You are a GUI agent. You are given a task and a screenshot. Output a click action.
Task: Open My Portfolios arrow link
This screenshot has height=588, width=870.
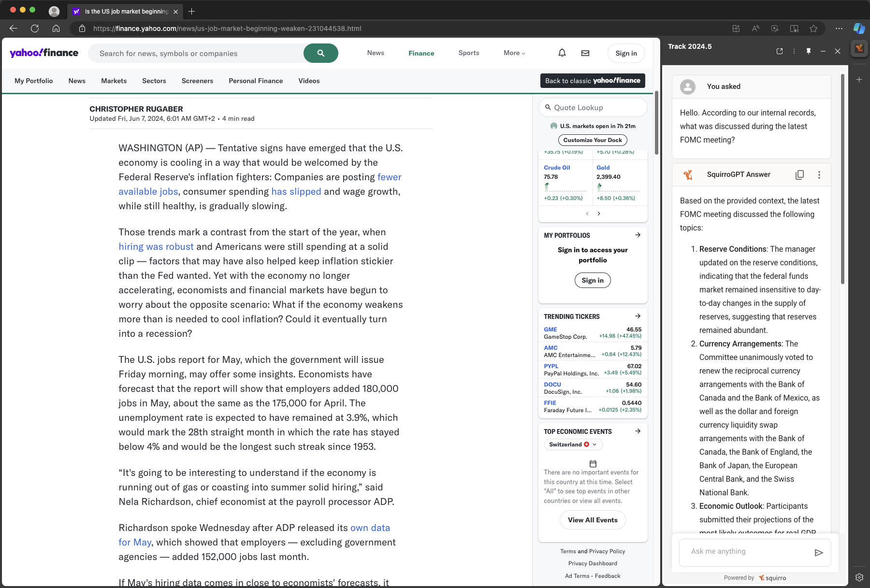pyautogui.click(x=638, y=235)
